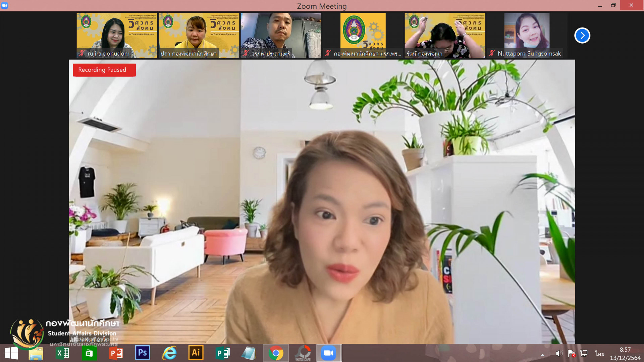Open Adobe Illustrator from the taskbar
The height and width of the screenshot is (362, 644).
point(196,353)
